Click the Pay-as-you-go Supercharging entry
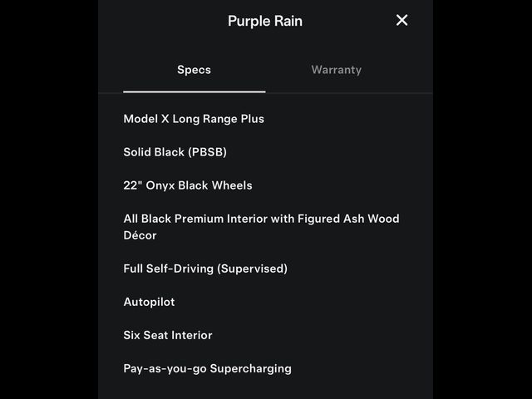The height and width of the screenshot is (399, 532). point(207,368)
